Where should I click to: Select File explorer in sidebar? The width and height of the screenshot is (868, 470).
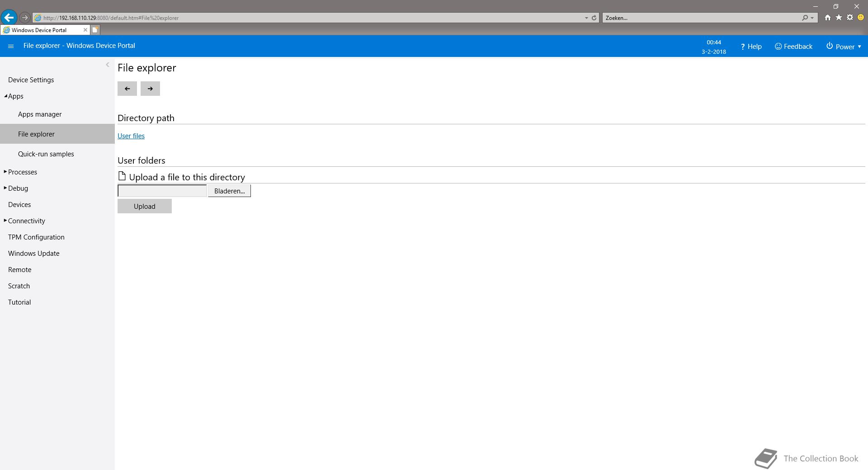coord(57,134)
